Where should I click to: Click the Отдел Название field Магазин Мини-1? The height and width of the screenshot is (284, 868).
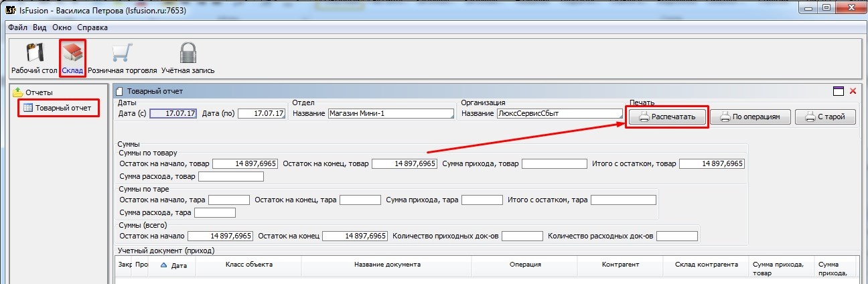390,114
